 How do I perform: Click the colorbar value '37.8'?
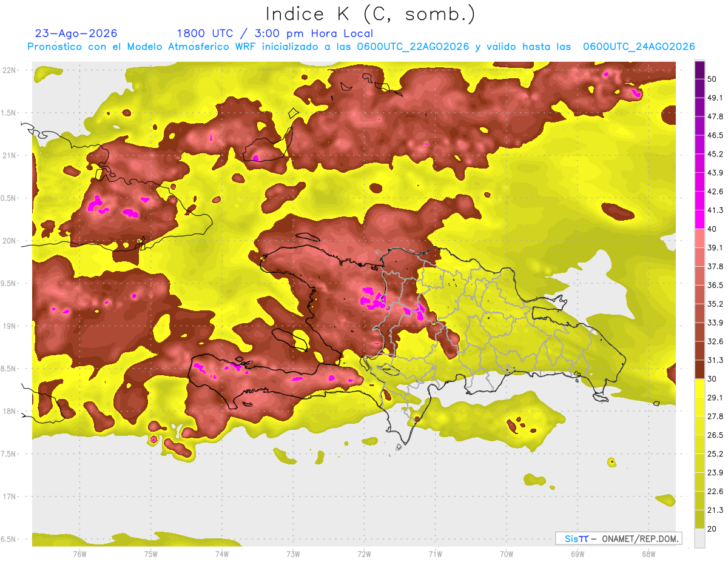click(x=715, y=266)
